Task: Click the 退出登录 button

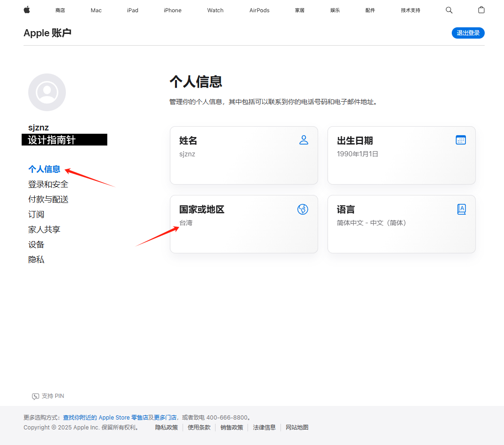Action: click(468, 33)
